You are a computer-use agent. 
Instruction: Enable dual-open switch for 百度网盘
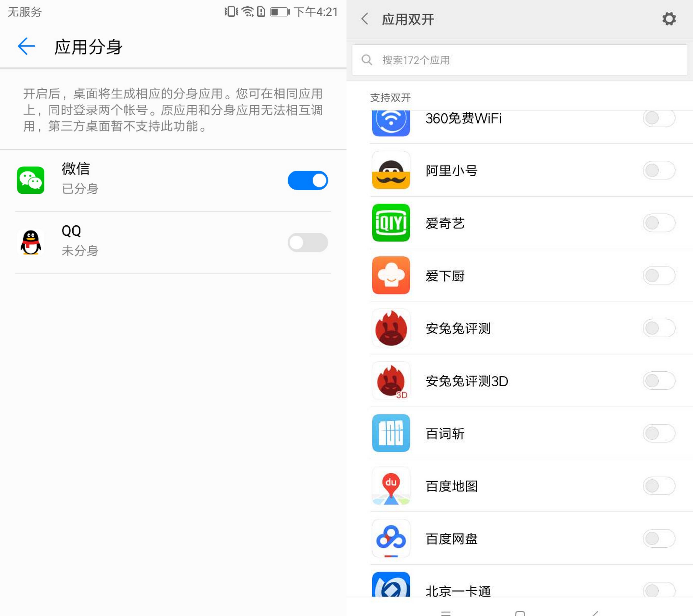pos(659,538)
